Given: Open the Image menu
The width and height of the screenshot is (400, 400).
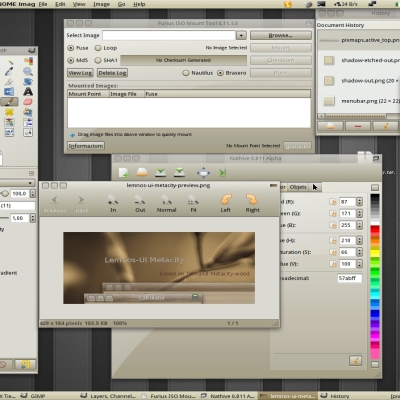Looking at the screenshot, I should point(101,4).
